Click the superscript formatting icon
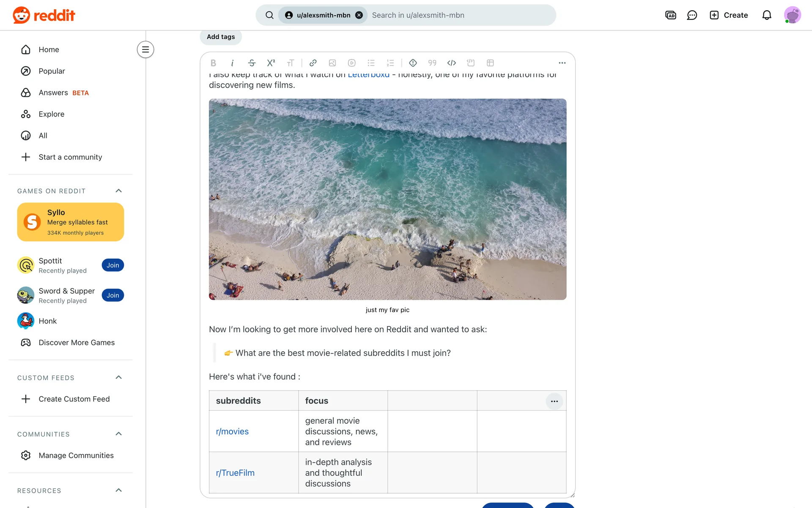 (271, 63)
